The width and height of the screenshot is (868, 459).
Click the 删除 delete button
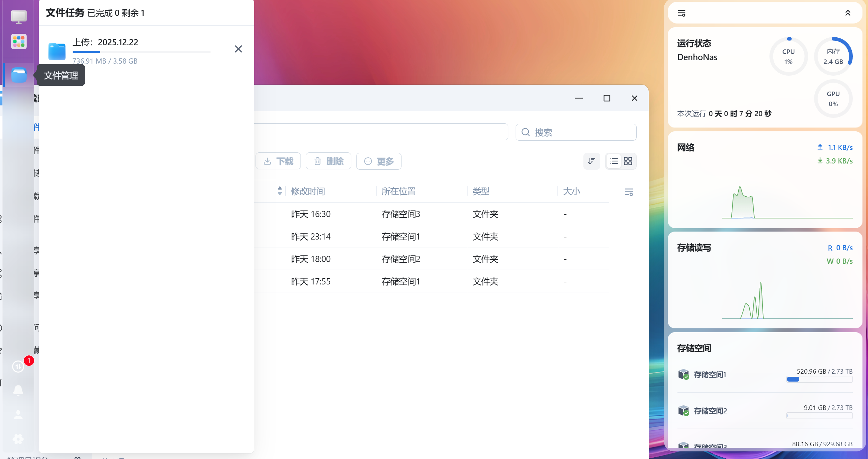[x=328, y=161]
